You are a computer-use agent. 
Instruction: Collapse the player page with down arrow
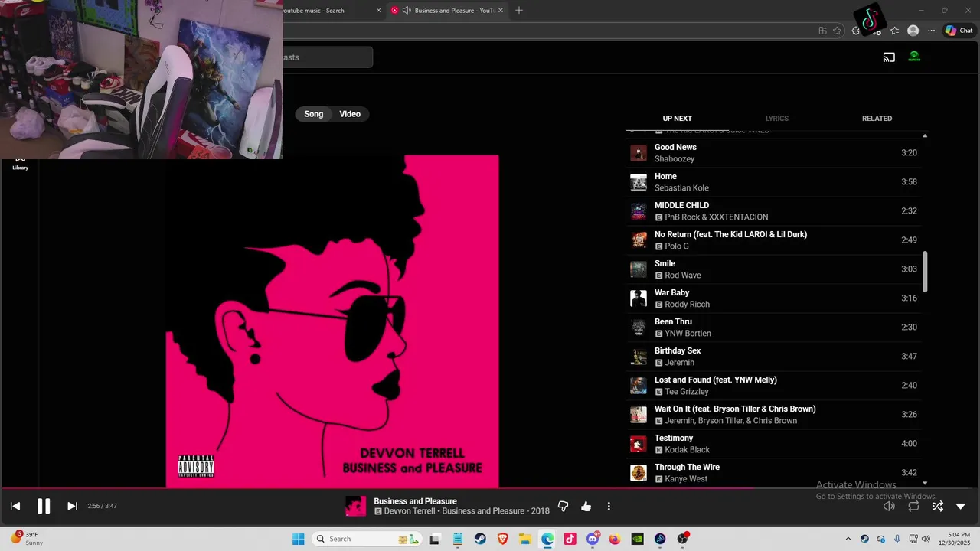(961, 506)
